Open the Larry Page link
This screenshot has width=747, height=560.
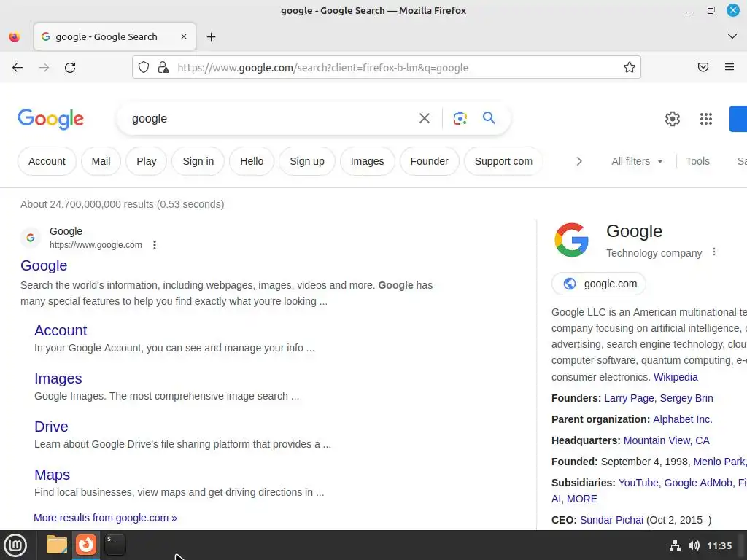(x=629, y=398)
